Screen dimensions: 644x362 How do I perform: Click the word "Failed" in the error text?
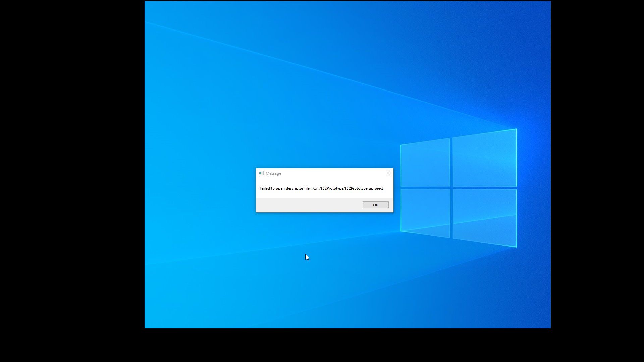[x=265, y=188]
